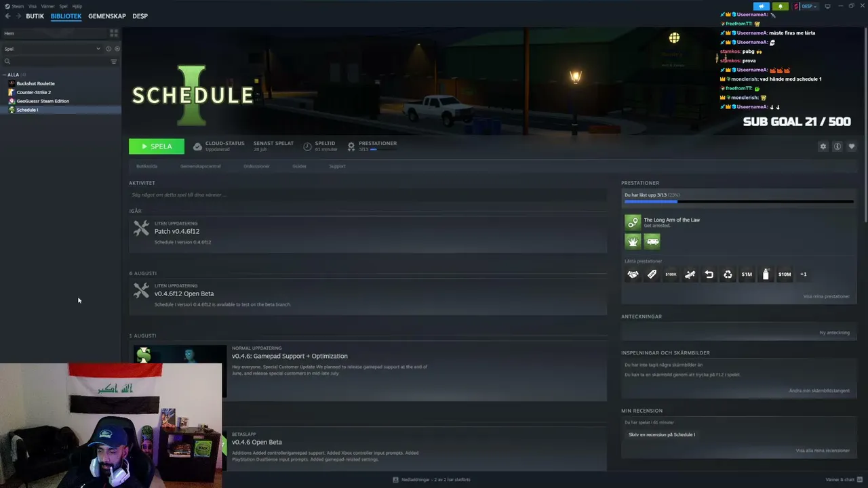Click the recent games clock icon

point(108,49)
